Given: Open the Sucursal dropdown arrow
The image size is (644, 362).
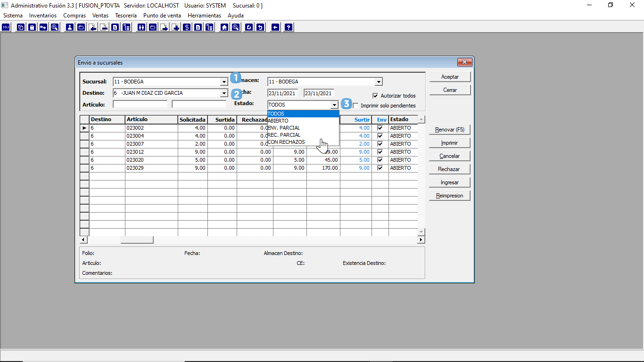Looking at the screenshot, I should click(223, 82).
